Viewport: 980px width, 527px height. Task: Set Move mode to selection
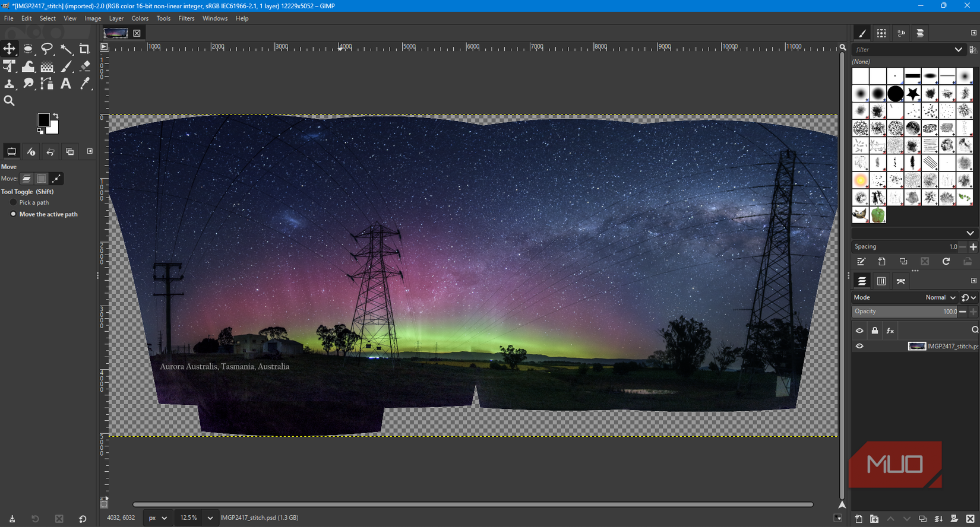pos(42,179)
